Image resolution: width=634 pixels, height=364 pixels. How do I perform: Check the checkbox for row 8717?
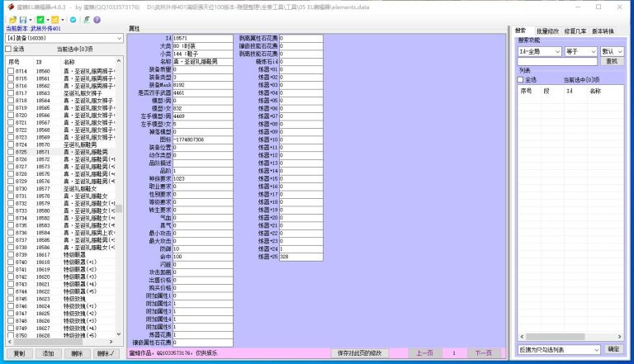11,93
